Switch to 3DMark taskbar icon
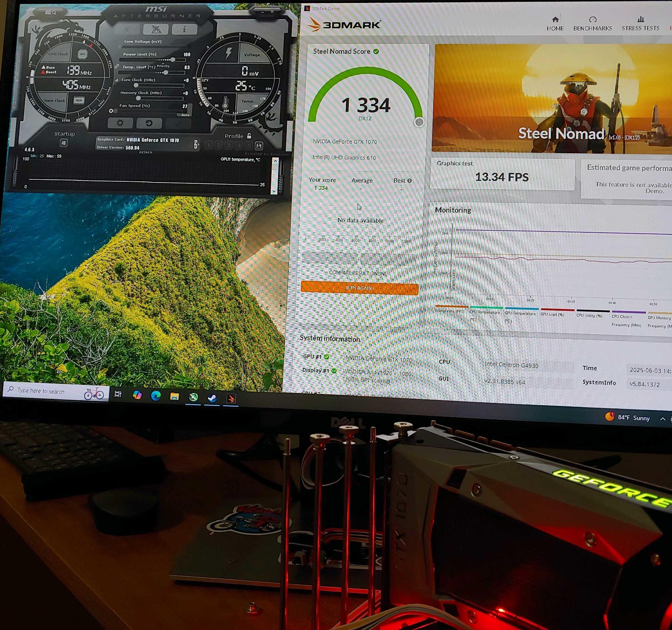 (231, 399)
